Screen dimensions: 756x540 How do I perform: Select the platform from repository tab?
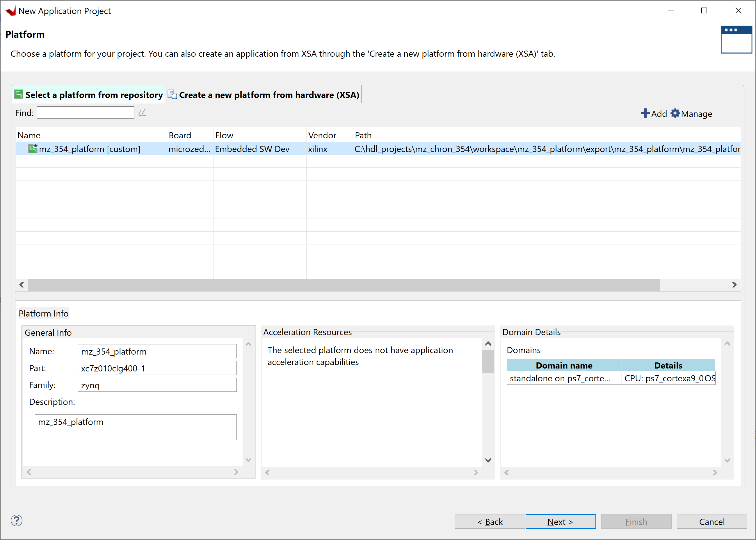[x=94, y=95]
